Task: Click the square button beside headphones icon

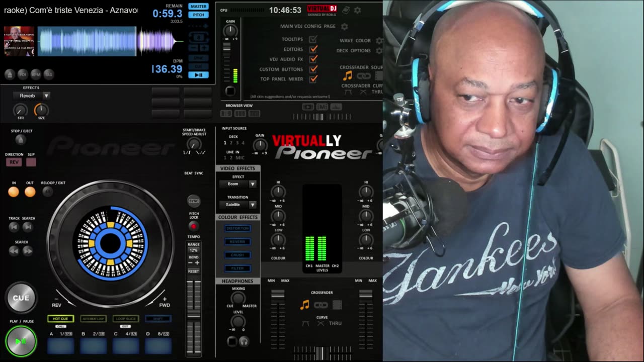Action: [x=231, y=342]
